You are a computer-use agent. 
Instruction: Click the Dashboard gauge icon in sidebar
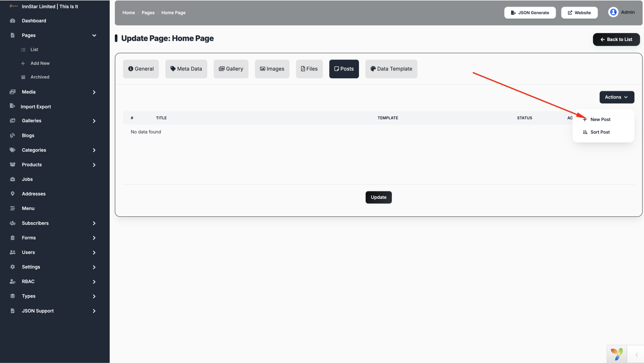[x=12, y=21]
